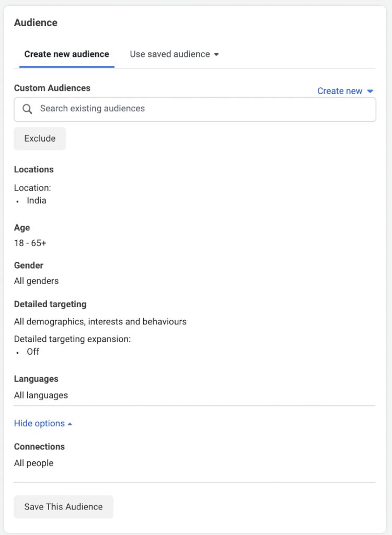Click the caret beside Use saved audience
Screen dimensions: 392x535
pyautogui.click(x=216, y=54)
